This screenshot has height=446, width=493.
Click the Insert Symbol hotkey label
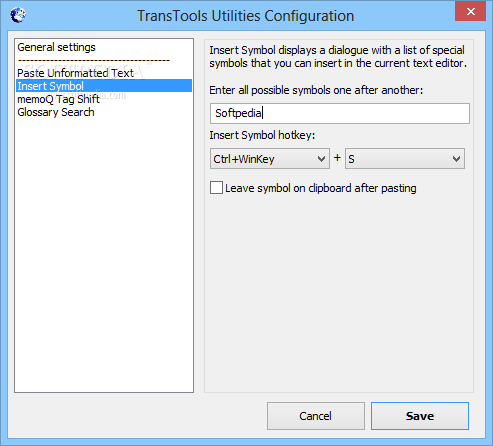[262, 135]
